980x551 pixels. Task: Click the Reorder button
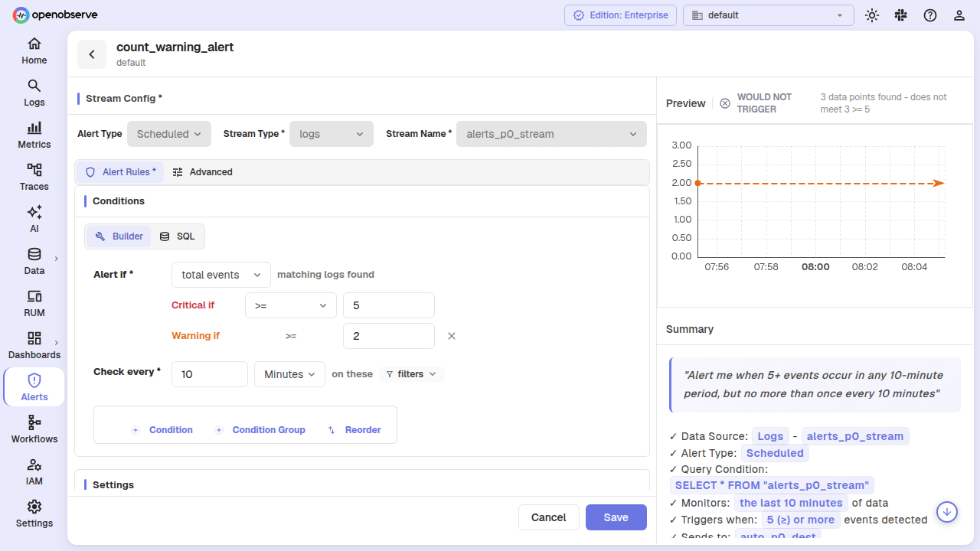point(354,430)
